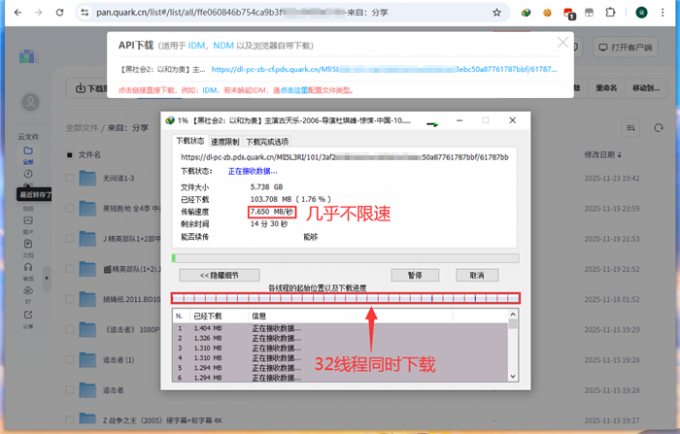Open site information icon in address bar
The height and width of the screenshot is (434, 680).
tap(85, 13)
